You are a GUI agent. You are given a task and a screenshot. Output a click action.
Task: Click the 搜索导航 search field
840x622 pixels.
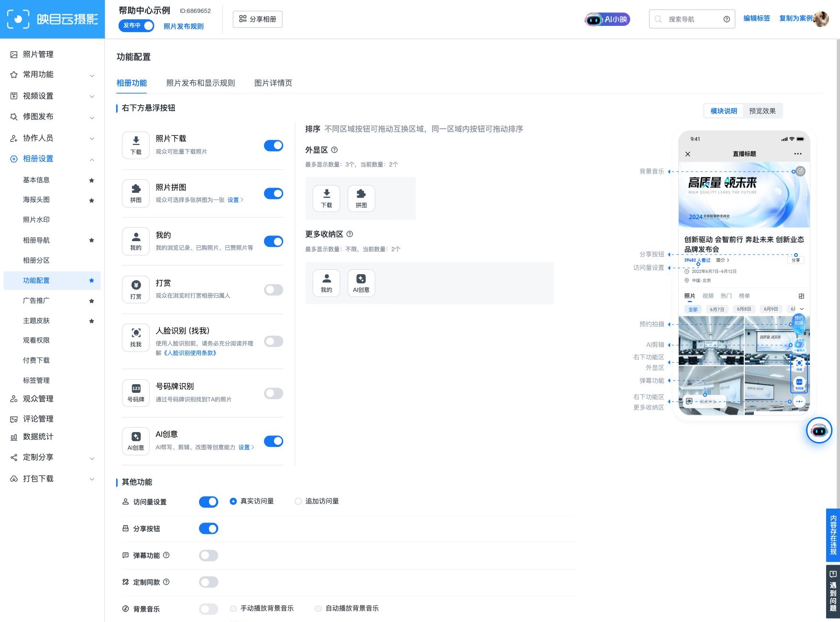click(x=692, y=19)
